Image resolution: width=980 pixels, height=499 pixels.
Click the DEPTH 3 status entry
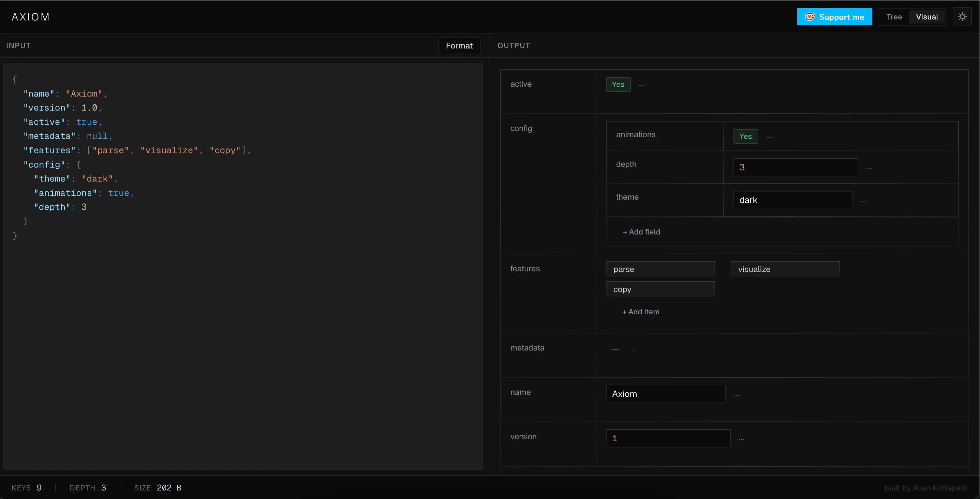pos(88,488)
